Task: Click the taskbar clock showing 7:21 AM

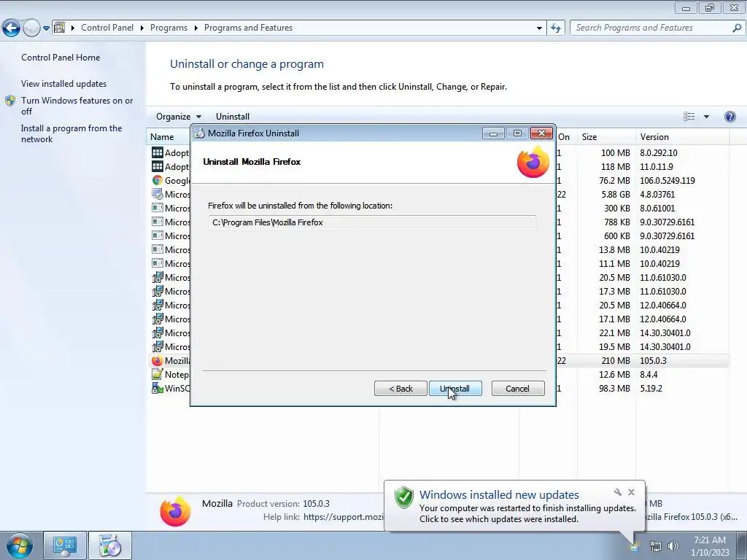Action: 710,546
